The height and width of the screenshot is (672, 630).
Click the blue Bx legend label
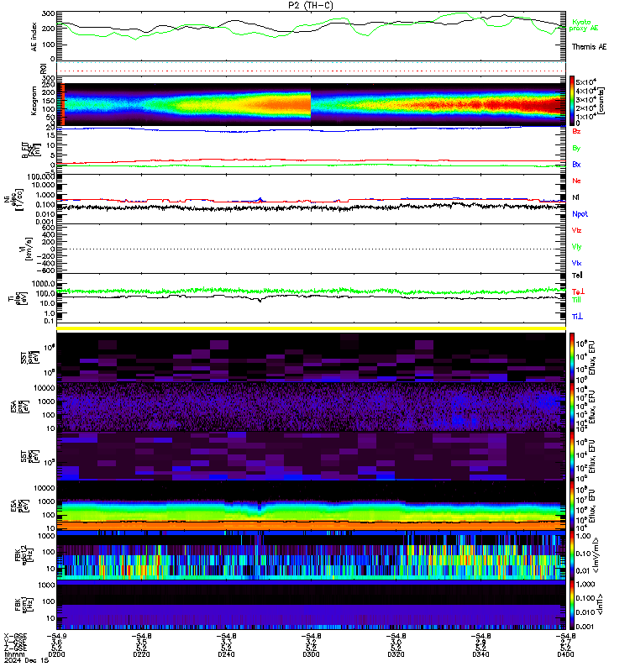point(576,164)
